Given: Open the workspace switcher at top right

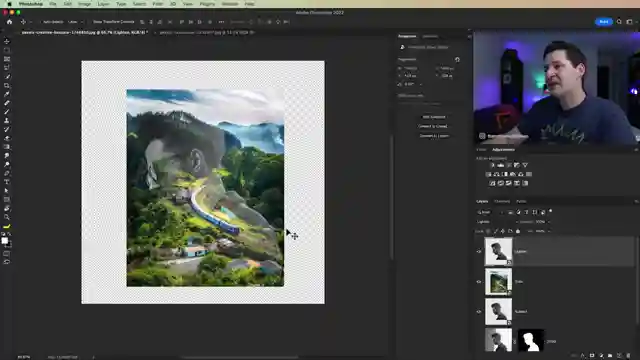Looking at the screenshot, I should (x=629, y=22).
